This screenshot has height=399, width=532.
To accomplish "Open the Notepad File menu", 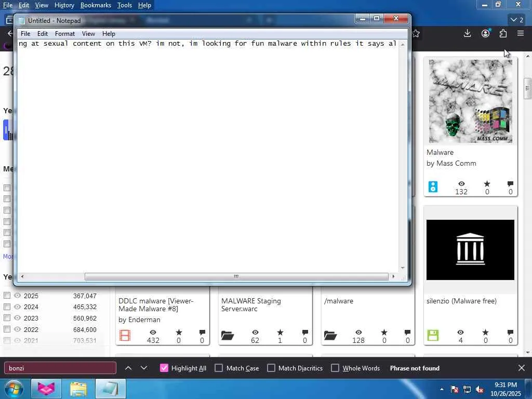I will click(x=25, y=34).
